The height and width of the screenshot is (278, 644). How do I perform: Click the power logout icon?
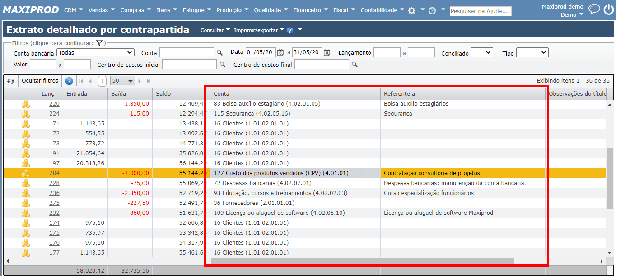[x=609, y=9]
